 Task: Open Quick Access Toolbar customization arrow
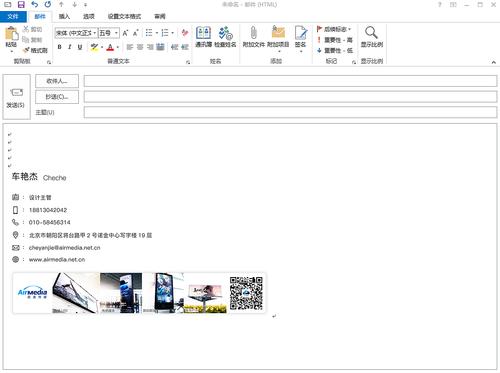coord(85,5)
